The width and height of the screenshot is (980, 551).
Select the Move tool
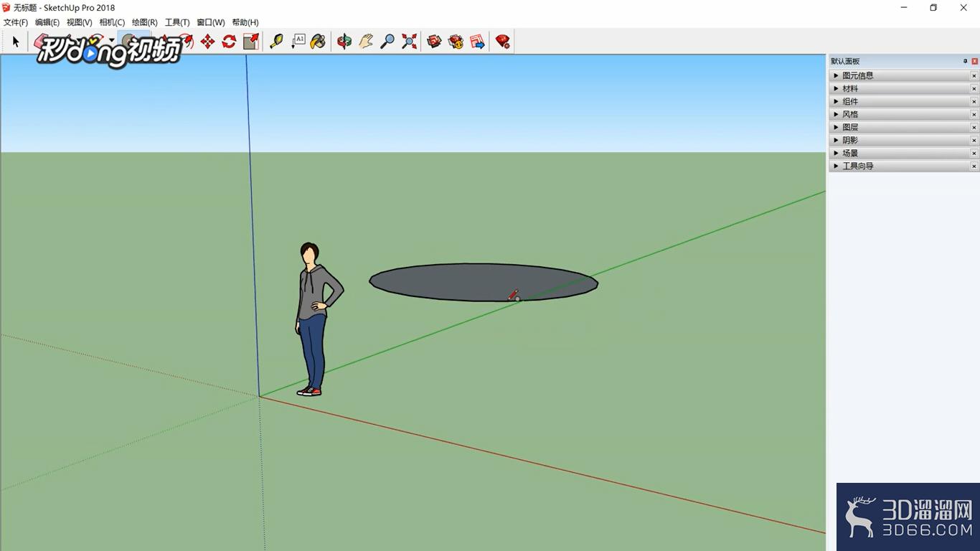coord(207,42)
